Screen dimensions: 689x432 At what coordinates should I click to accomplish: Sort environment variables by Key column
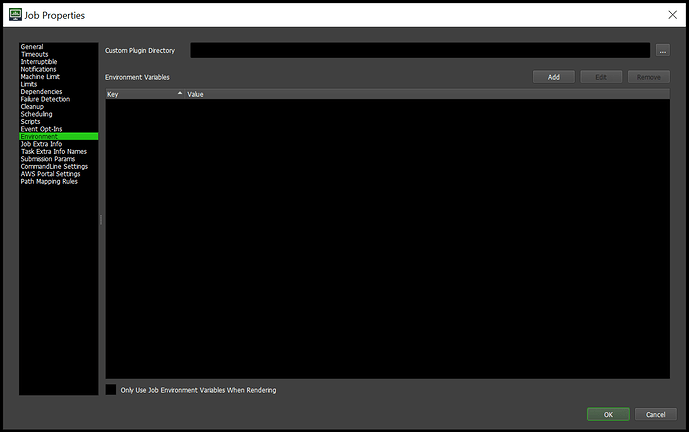(x=143, y=93)
